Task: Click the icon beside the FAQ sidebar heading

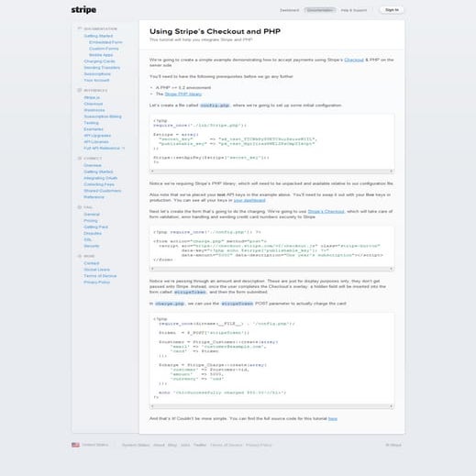Action: point(80,207)
